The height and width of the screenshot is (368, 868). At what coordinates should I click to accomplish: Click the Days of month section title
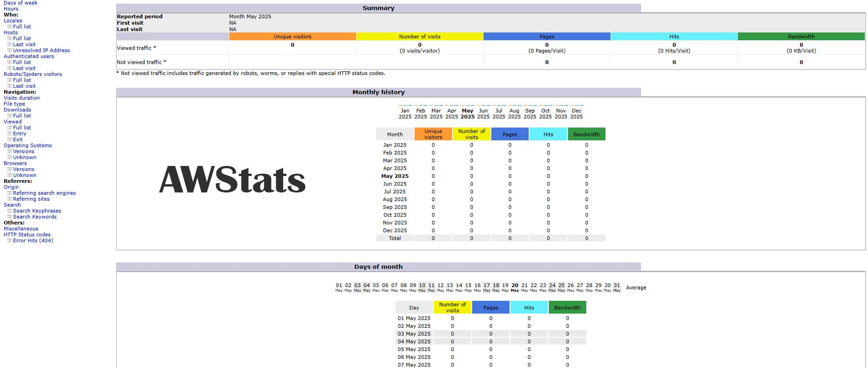379,267
